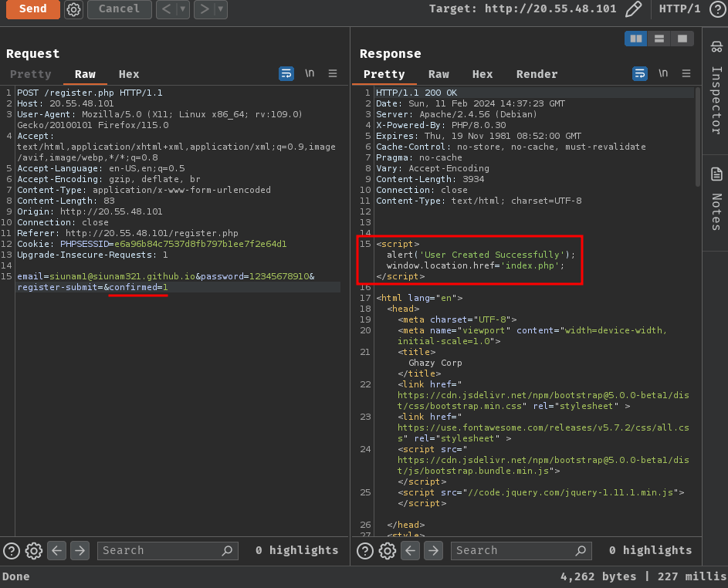The width and height of the screenshot is (728, 588).
Task: Open Response panel hamburger menu
Action: click(686, 73)
